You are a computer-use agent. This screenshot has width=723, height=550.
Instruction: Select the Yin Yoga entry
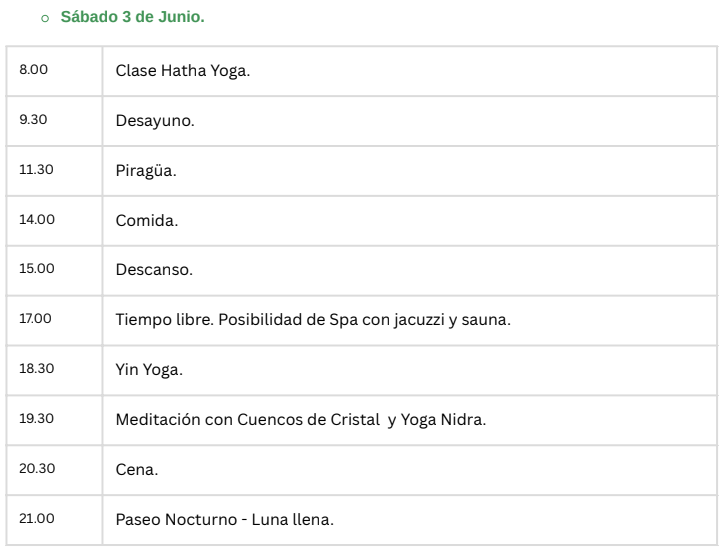149,370
